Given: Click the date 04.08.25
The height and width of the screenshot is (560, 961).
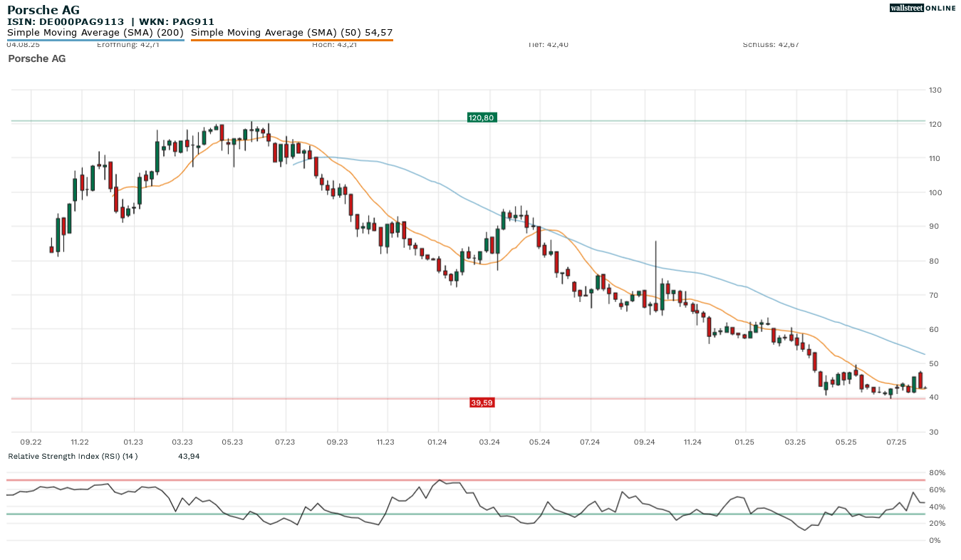Looking at the screenshot, I should click(x=23, y=45).
